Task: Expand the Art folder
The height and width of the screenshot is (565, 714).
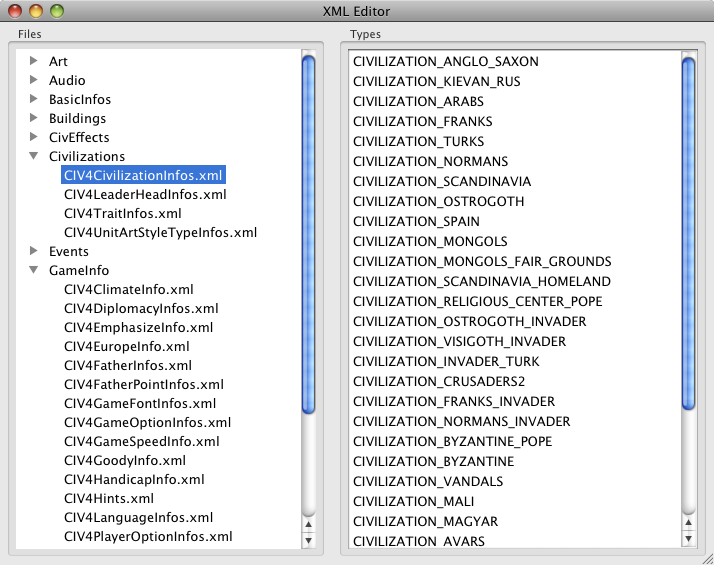Action: [x=33, y=61]
